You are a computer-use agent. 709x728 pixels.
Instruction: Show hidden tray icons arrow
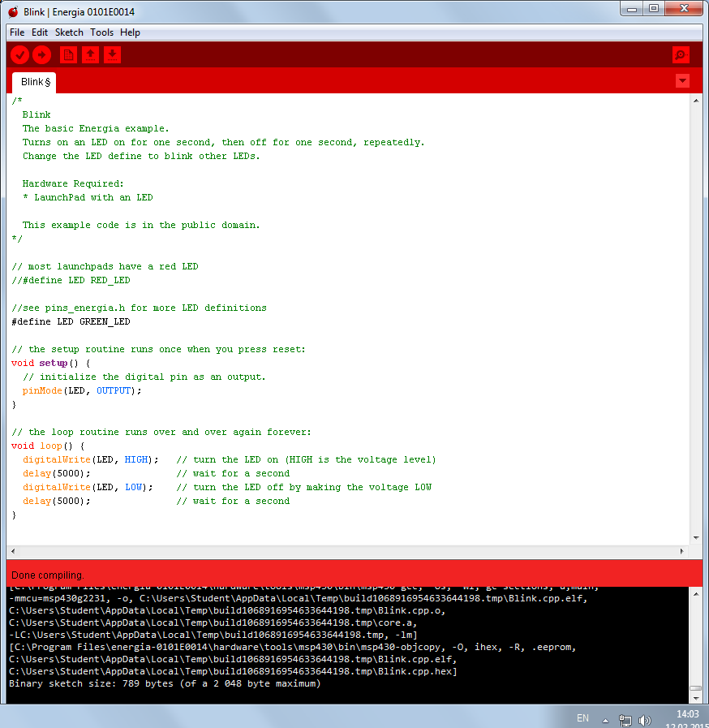pos(605,721)
